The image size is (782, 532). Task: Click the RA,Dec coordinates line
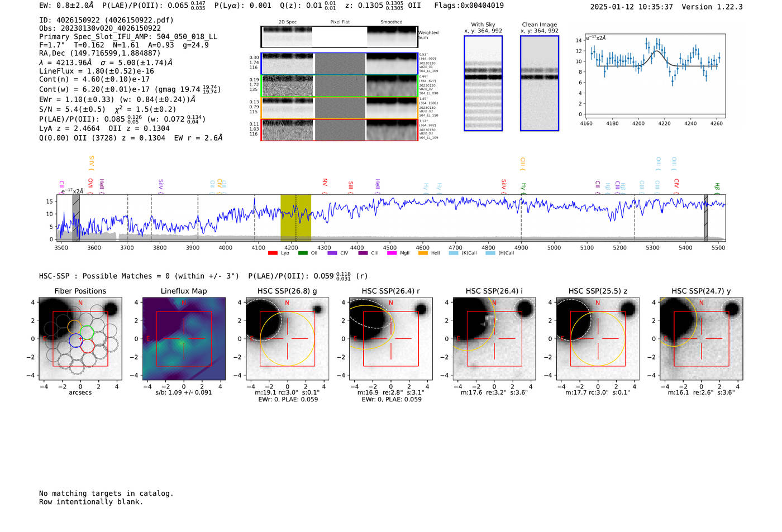click(100, 53)
